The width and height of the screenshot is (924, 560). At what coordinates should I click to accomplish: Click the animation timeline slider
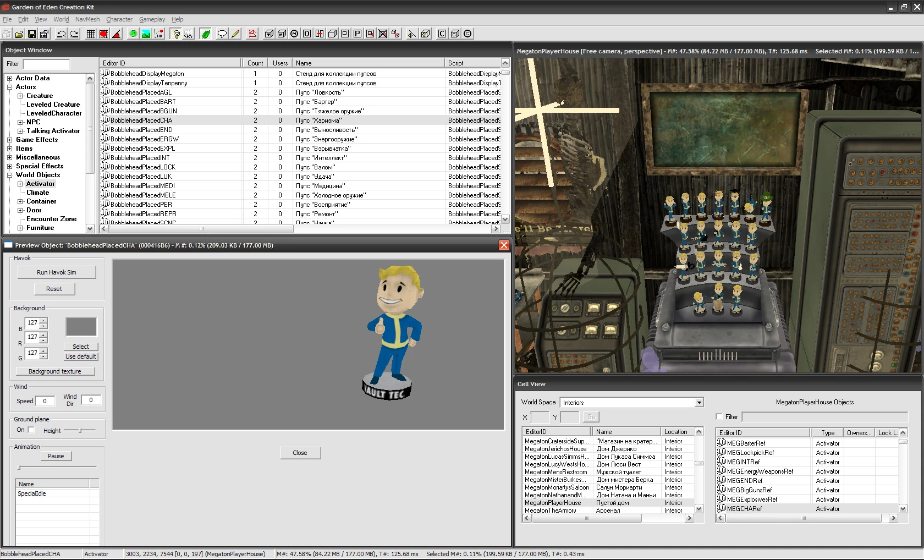57,468
